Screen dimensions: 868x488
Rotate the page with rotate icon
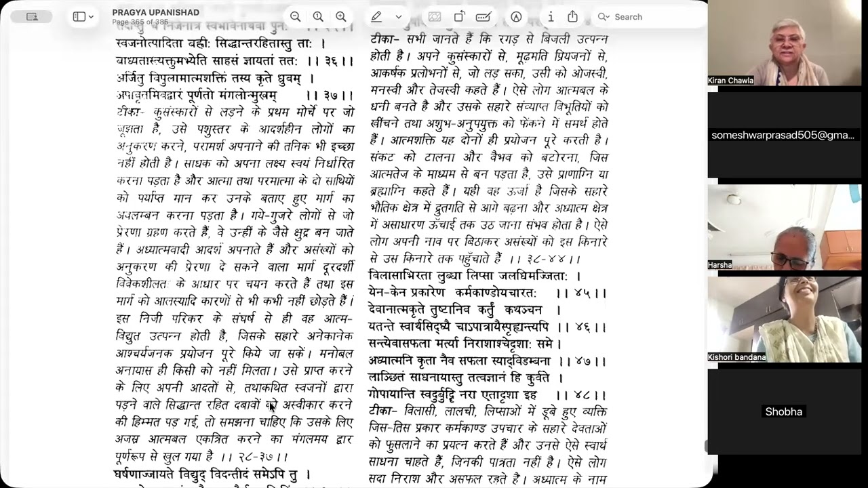pos(459,17)
